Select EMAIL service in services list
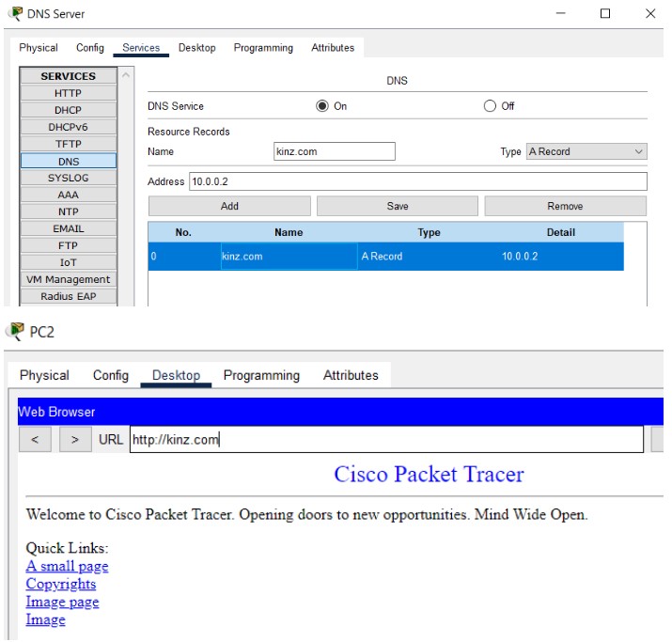 pyautogui.click(x=69, y=228)
